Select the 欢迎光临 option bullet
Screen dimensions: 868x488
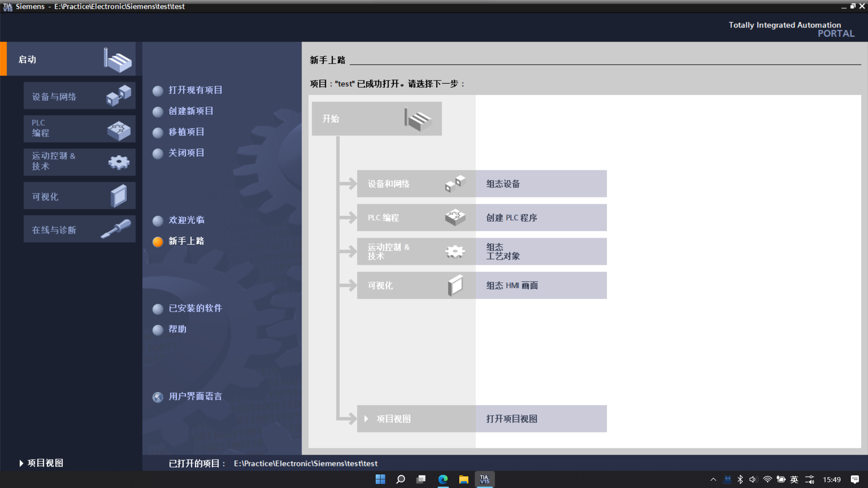[x=158, y=221]
